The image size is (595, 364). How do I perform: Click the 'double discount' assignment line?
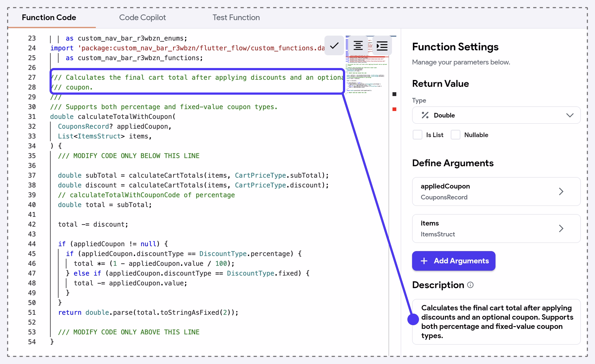193,185
